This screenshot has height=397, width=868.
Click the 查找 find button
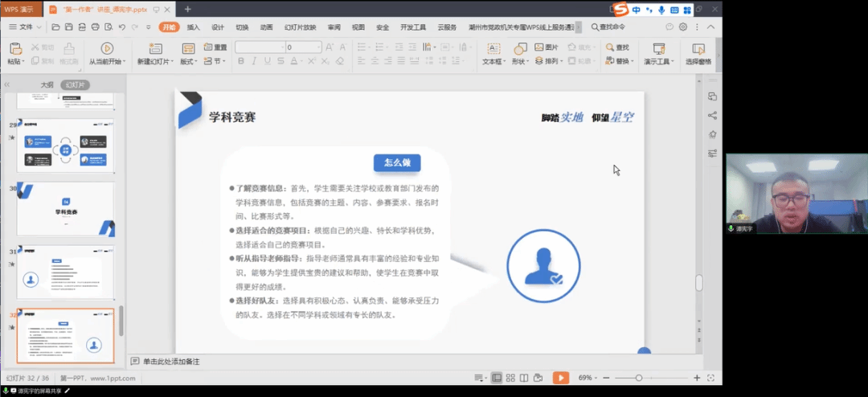click(x=618, y=47)
